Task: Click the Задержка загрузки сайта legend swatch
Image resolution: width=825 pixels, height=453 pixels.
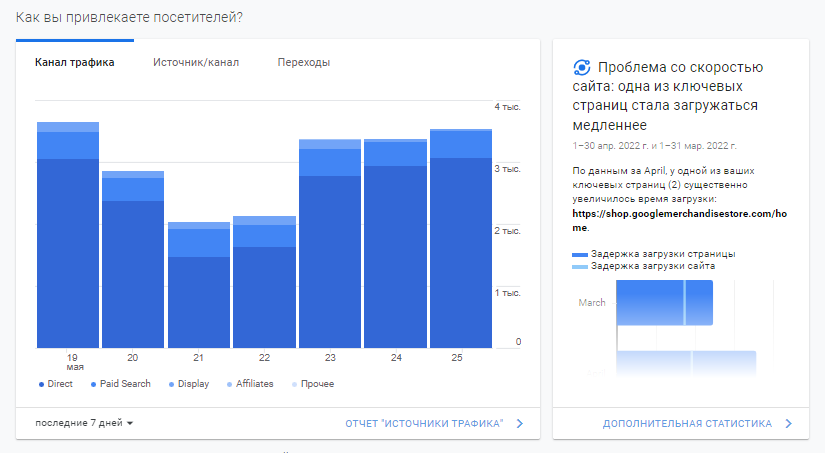Action: [x=580, y=266]
